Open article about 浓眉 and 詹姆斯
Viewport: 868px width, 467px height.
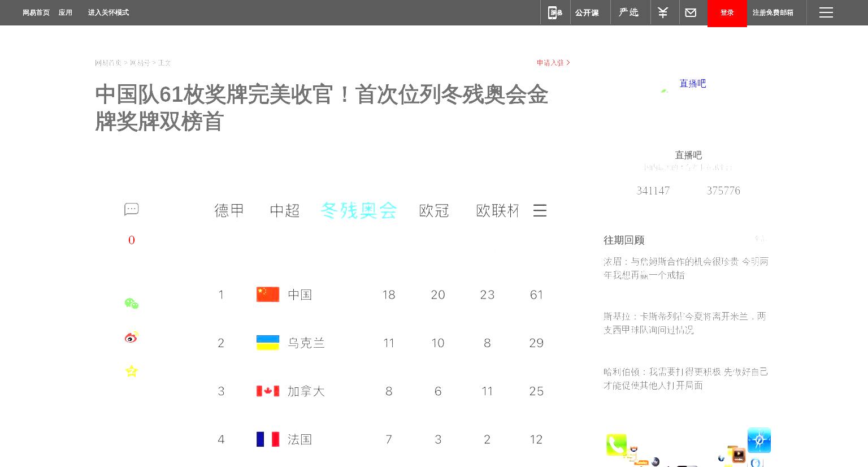[685, 269]
